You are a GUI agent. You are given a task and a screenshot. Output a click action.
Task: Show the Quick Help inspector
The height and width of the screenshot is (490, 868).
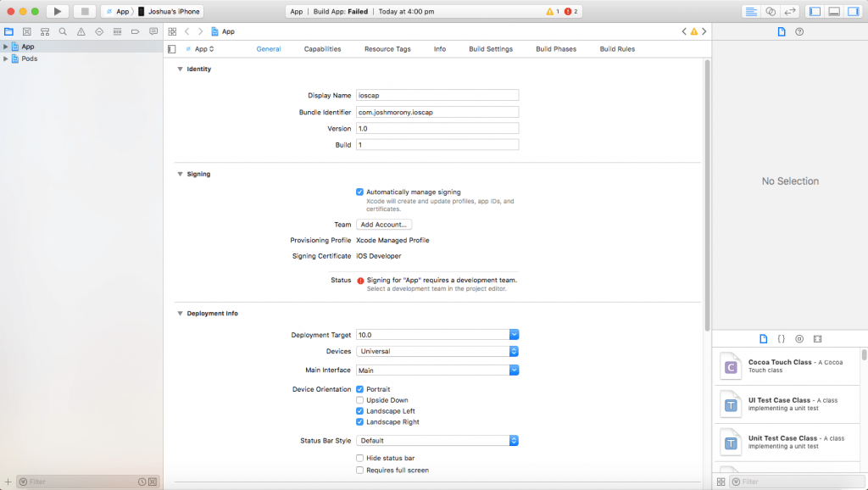pyautogui.click(x=799, y=31)
